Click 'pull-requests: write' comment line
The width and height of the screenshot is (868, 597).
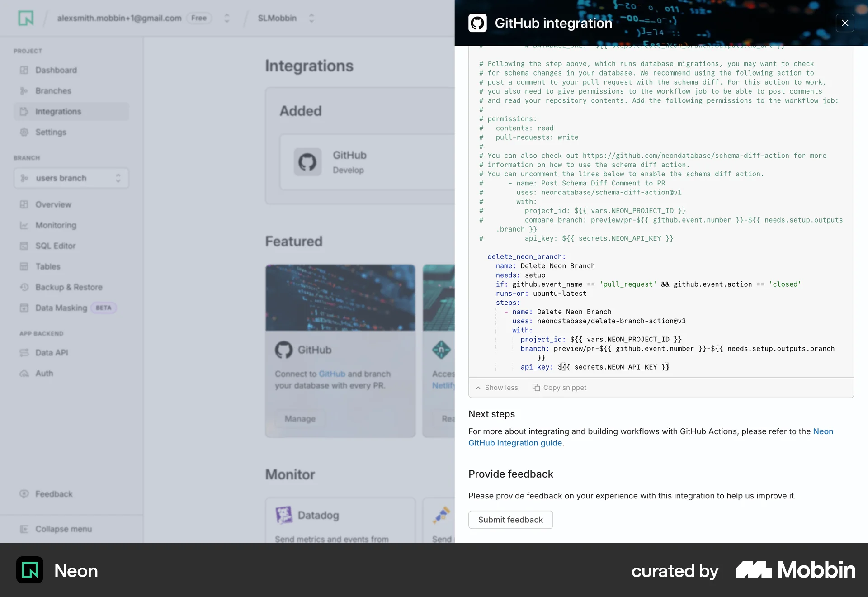537,137
